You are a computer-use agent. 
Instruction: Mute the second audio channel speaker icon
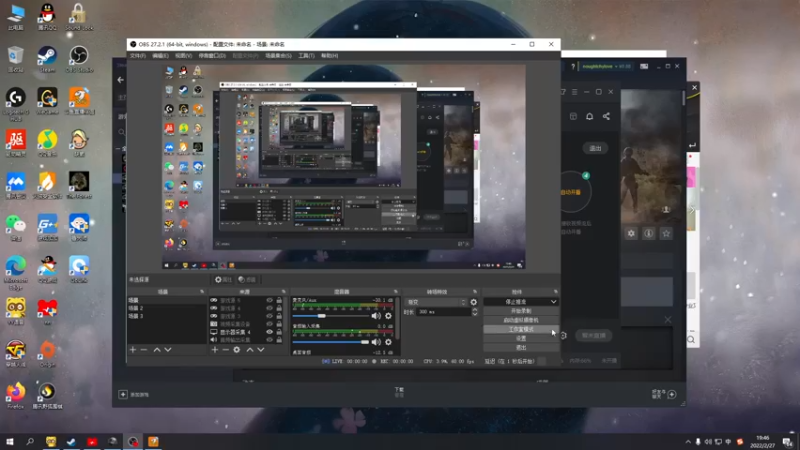pos(376,342)
